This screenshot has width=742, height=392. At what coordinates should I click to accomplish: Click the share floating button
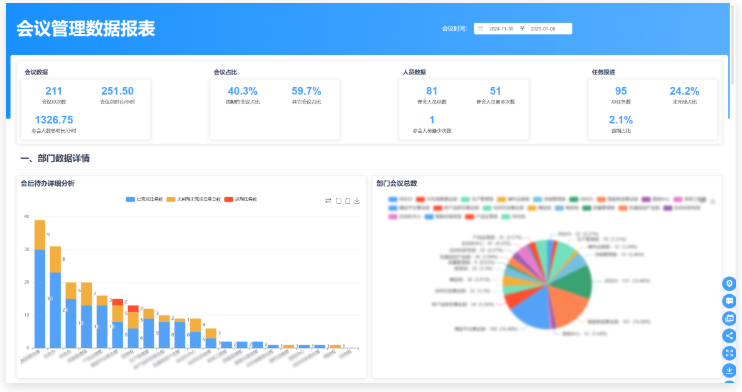(729, 336)
